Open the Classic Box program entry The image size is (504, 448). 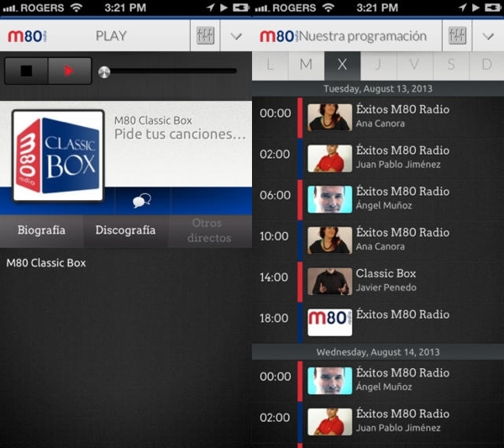click(378, 282)
